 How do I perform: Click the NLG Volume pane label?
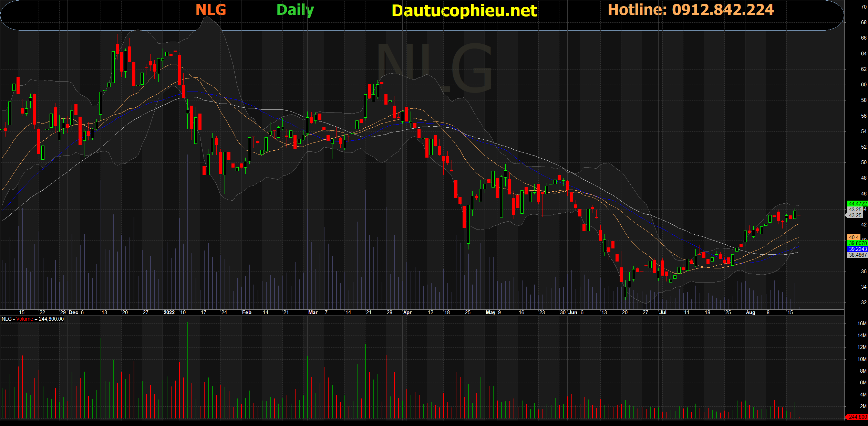click(33, 319)
